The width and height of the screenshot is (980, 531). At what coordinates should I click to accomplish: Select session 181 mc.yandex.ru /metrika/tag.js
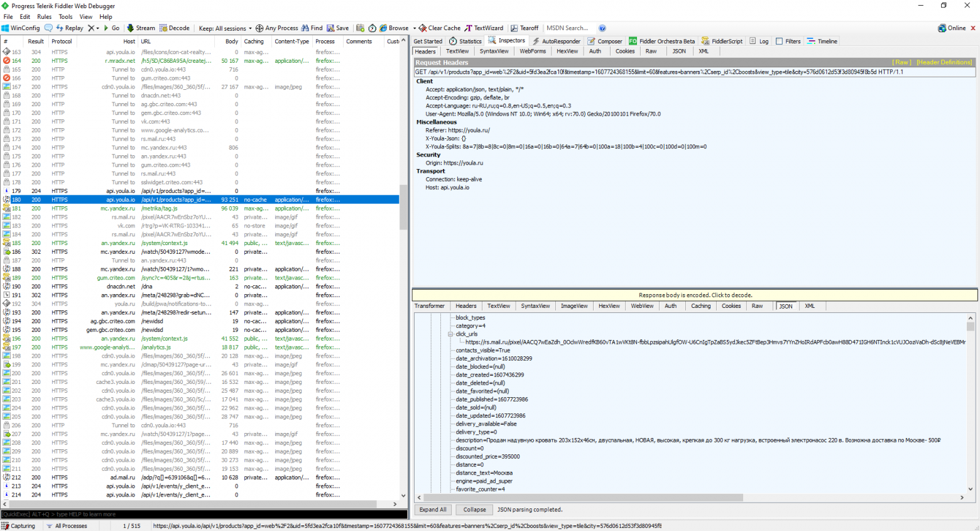(200, 209)
